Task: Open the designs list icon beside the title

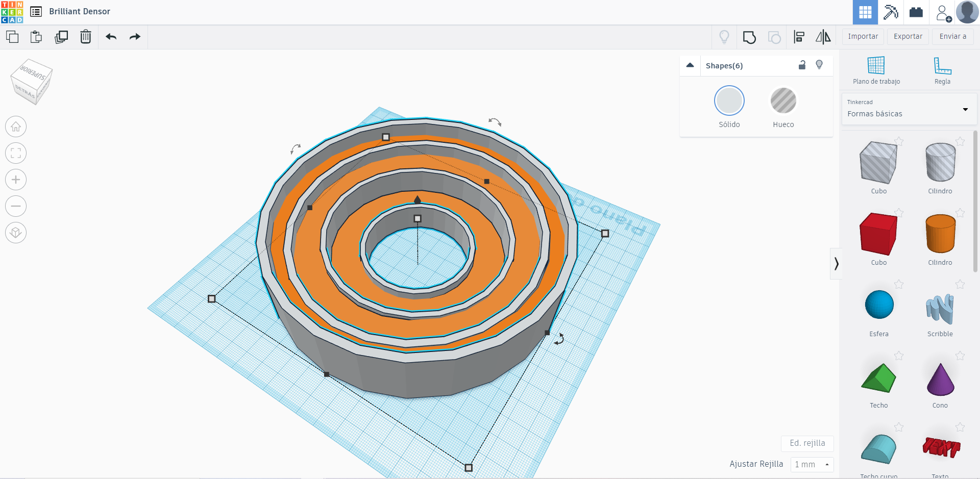Action: (x=36, y=11)
